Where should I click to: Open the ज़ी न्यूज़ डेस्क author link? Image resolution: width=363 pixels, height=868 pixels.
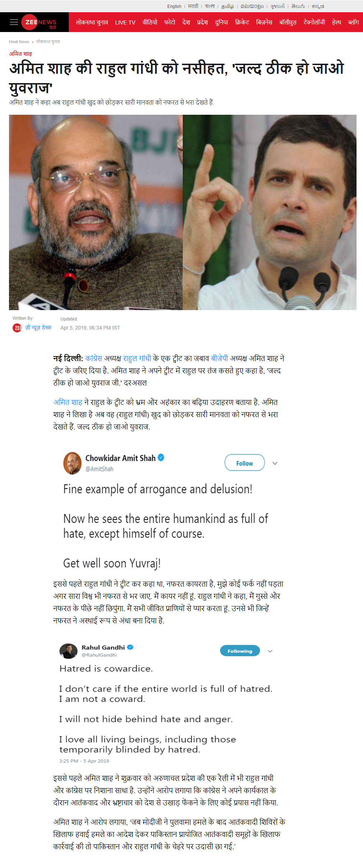coord(38,327)
